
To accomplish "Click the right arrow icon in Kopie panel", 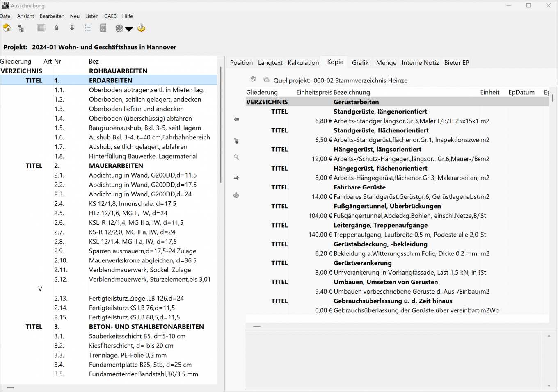I will [x=236, y=178].
